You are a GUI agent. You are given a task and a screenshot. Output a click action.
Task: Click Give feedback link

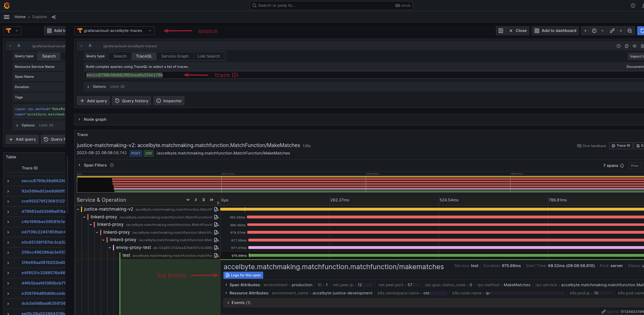592,146
